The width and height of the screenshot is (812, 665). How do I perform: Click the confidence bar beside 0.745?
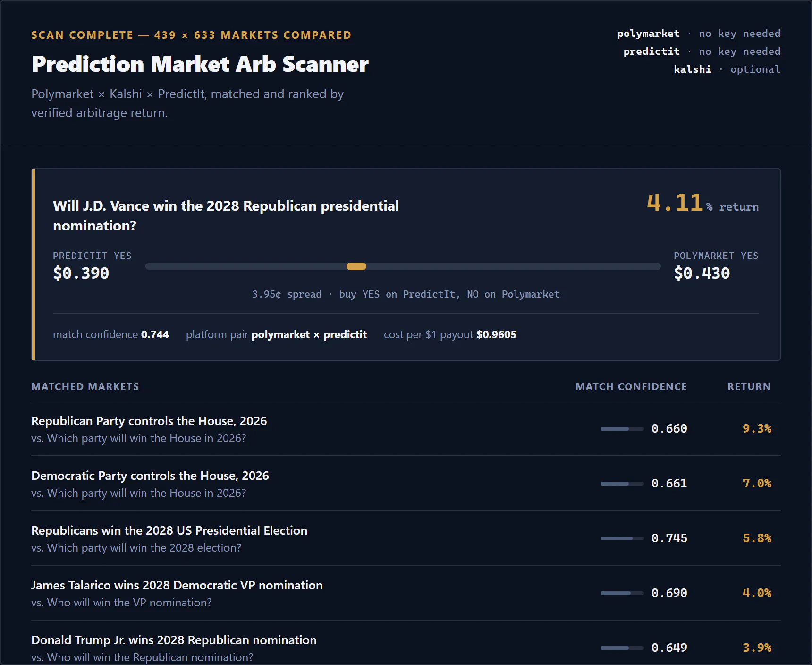622,538
